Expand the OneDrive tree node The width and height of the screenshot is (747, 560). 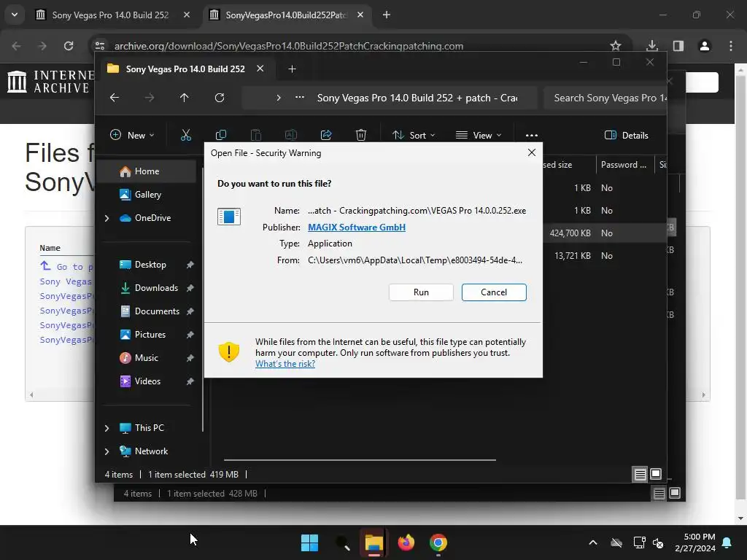click(107, 218)
